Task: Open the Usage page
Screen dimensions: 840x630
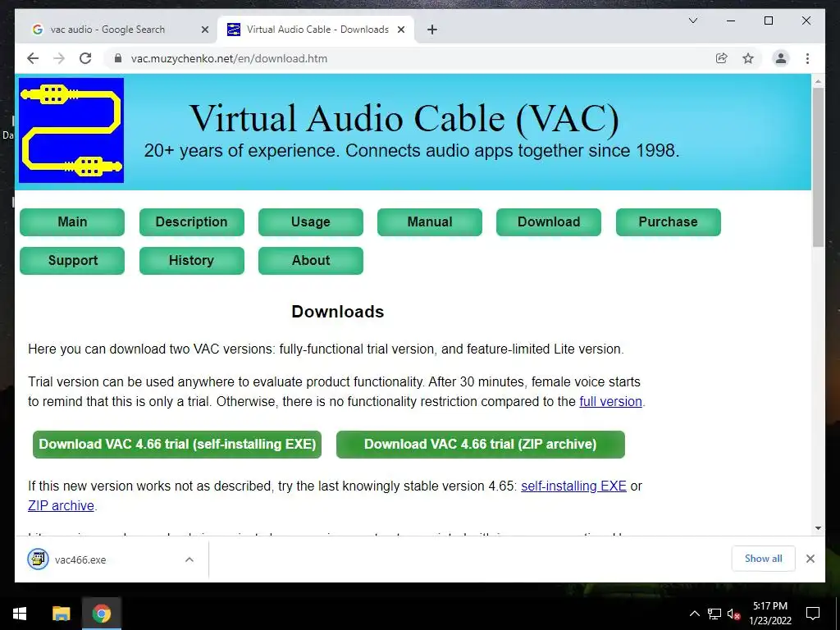Action: pyautogui.click(x=311, y=221)
